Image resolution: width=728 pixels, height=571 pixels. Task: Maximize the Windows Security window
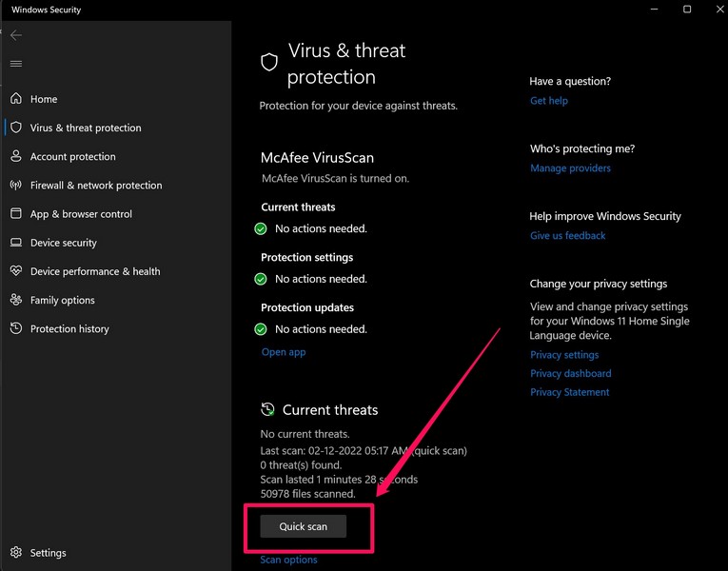(687, 10)
